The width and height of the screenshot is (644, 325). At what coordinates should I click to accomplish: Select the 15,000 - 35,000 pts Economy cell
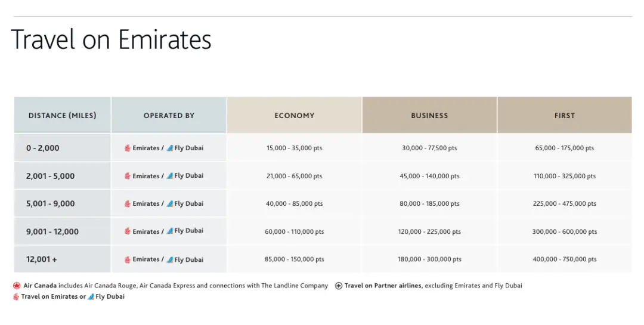pyautogui.click(x=294, y=148)
